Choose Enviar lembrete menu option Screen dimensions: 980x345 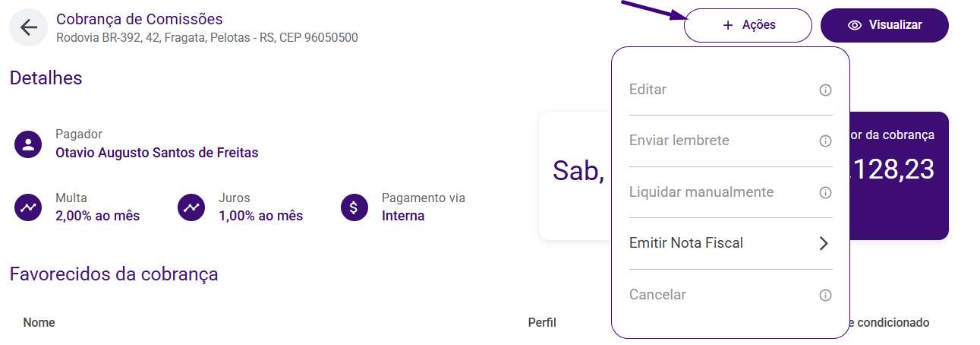(x=679, y=141)
